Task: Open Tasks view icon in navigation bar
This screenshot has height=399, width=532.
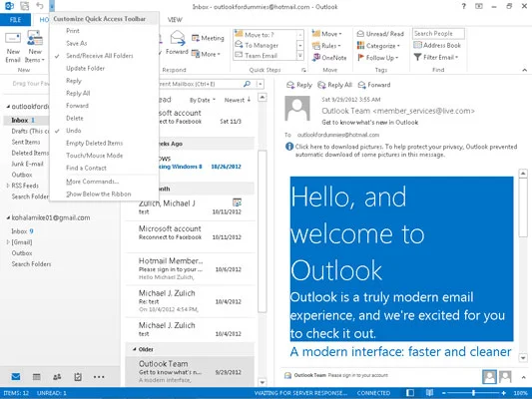Action: [x=78, y=377]
